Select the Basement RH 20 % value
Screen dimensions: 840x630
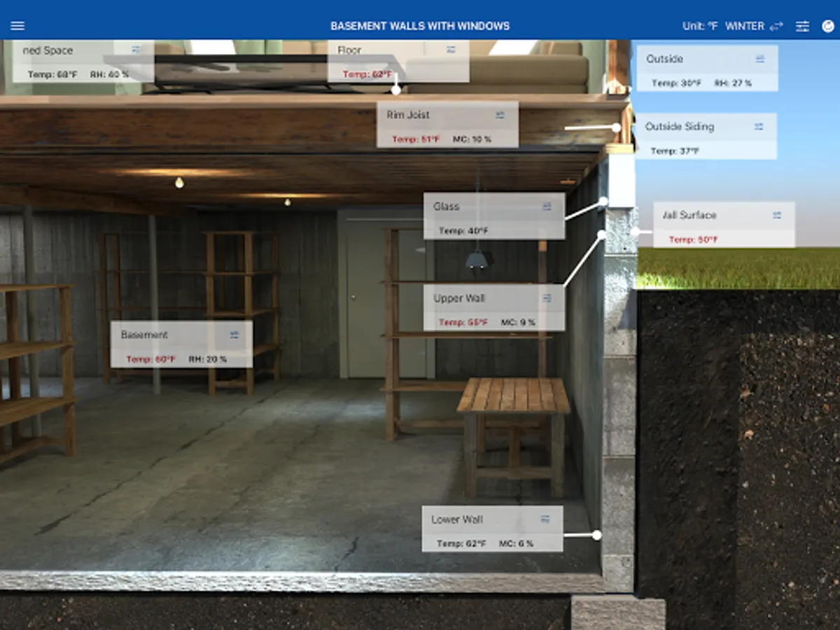click(x=208, y=359)
